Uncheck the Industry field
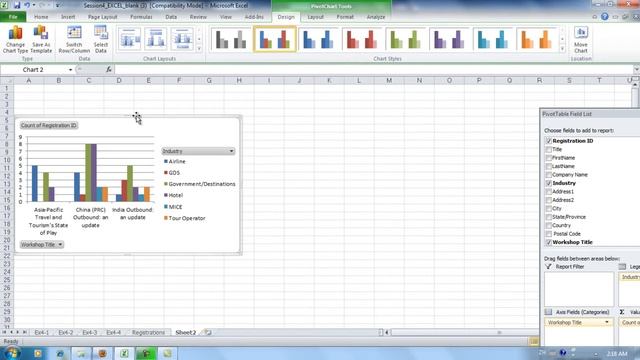Screen dimensions: 640x360 tap(549, 183)
